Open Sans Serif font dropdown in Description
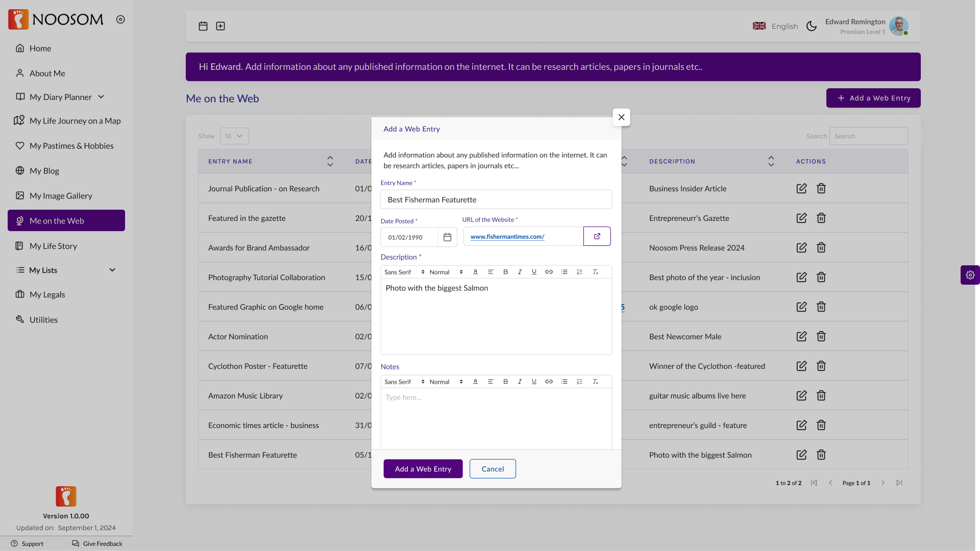The width and height of the screenshot is (980, 551). click(x=404, y=272)
